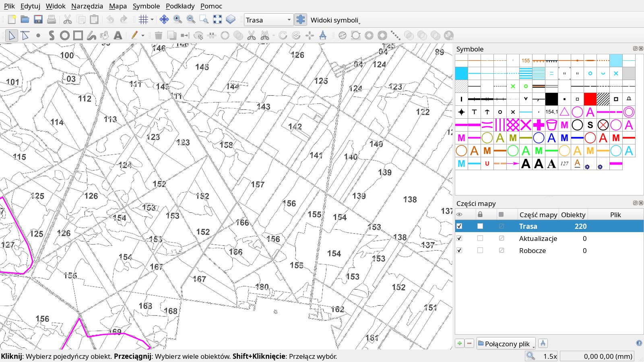The width and height of the screenshot is (644, 362).
Task: Open the Plik menu
Action: tap(9, 6)
